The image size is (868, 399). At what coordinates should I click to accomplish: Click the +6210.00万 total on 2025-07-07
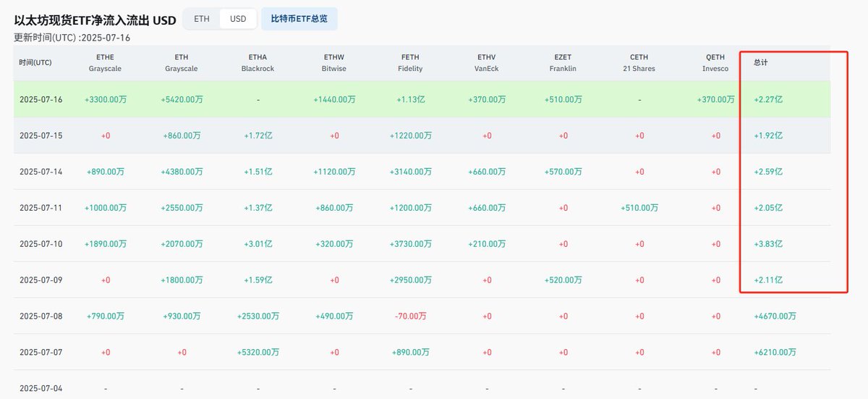click(x=775, y=353)
